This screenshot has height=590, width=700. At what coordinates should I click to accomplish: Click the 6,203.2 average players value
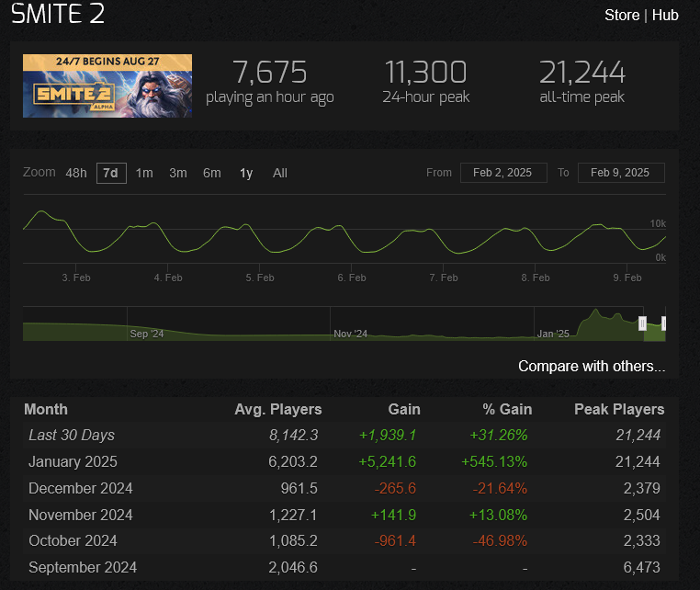pyautogui.click(x=293, y=462)
